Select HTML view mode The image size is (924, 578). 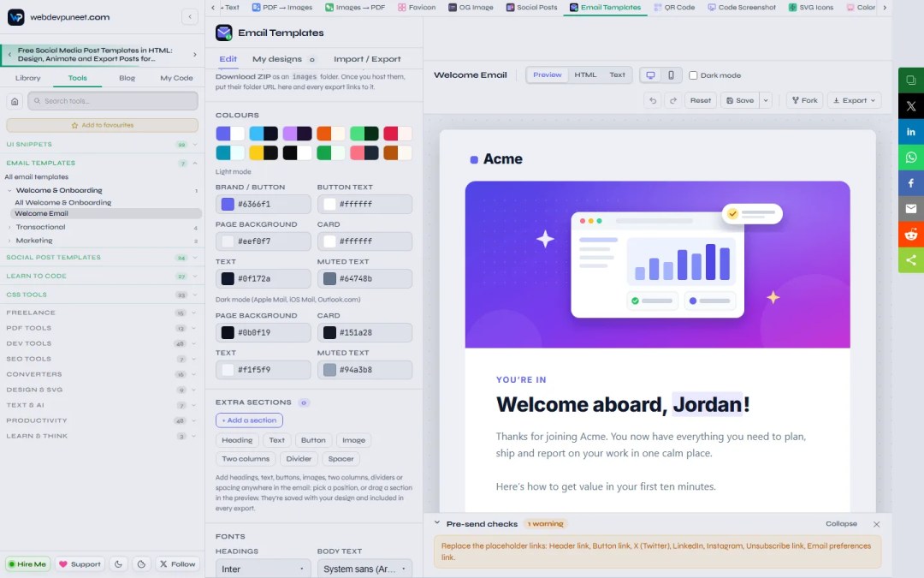585,74
